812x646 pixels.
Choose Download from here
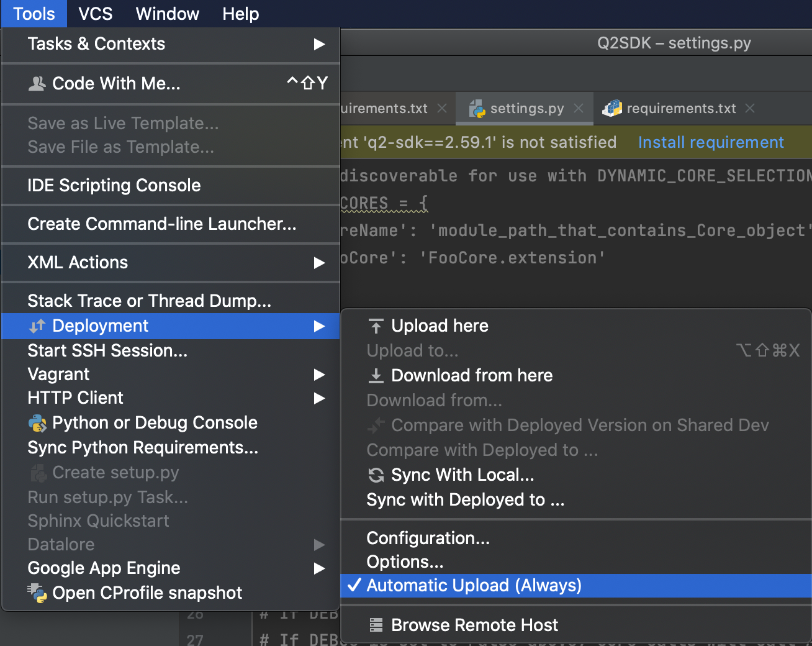tap(576, 375)
